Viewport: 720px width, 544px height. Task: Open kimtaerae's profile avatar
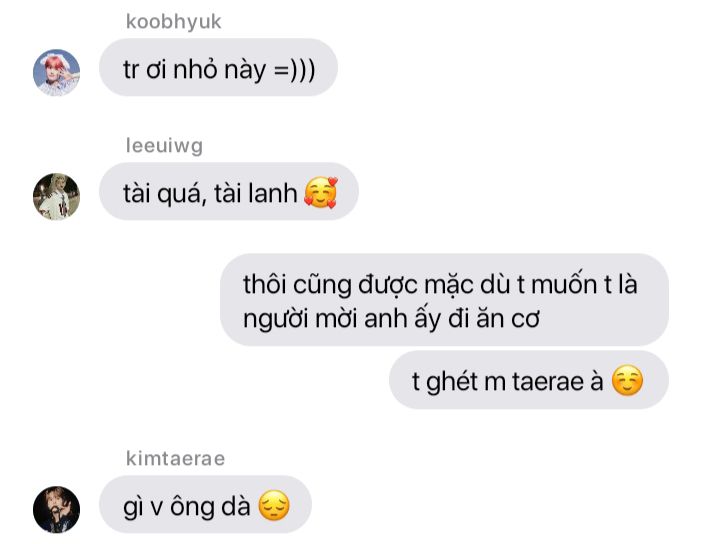point(56,510)
